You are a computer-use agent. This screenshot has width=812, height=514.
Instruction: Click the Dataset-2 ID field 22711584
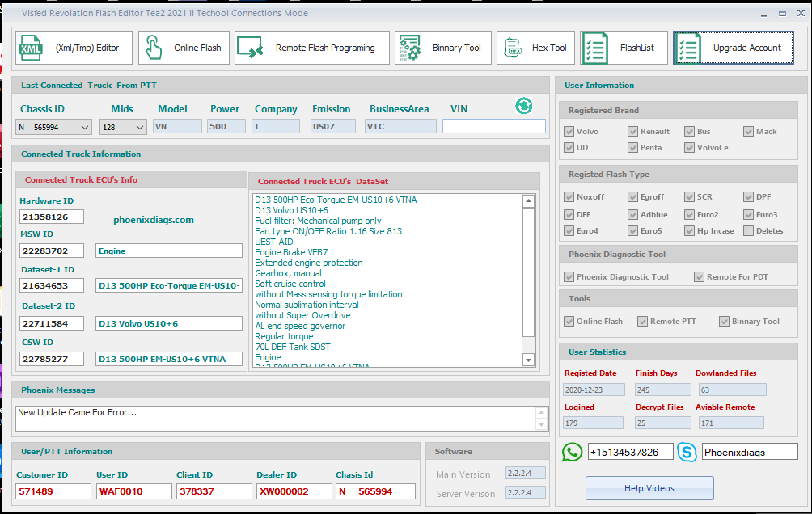tap(52, 323)
